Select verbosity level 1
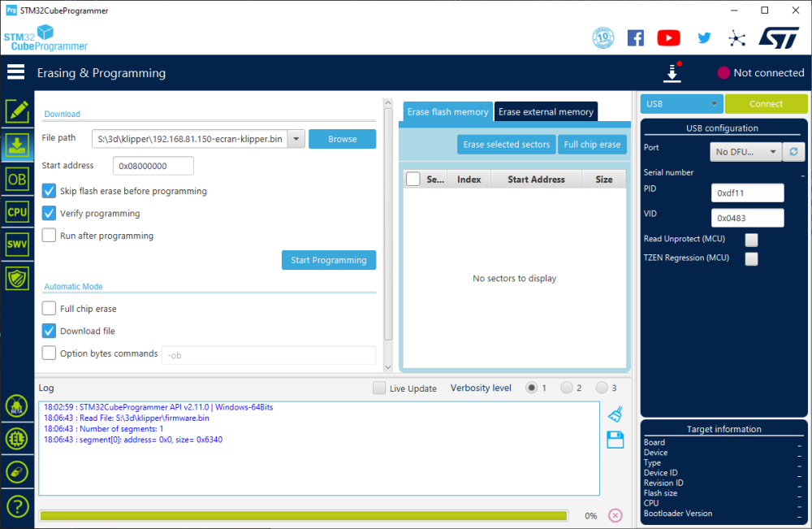The image size is (812, 529). coord(531,388)
